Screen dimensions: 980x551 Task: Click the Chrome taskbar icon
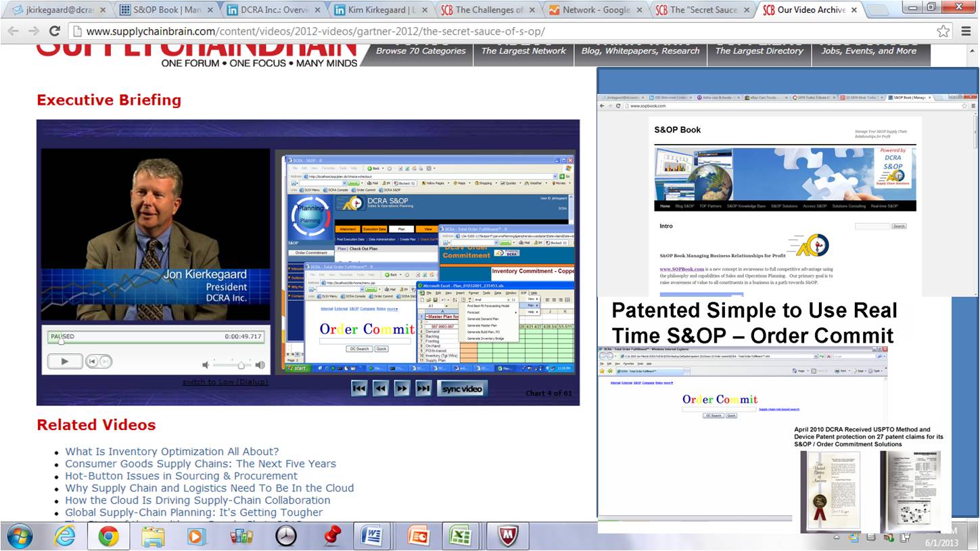click(x=108, y=537)
